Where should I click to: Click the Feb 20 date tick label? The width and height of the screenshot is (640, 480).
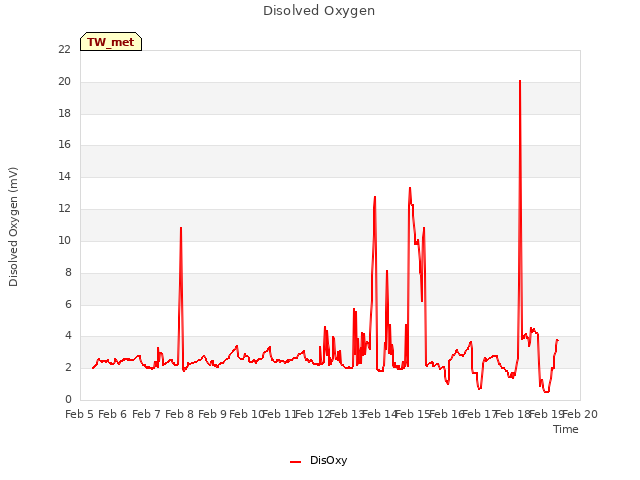[580, 414]
